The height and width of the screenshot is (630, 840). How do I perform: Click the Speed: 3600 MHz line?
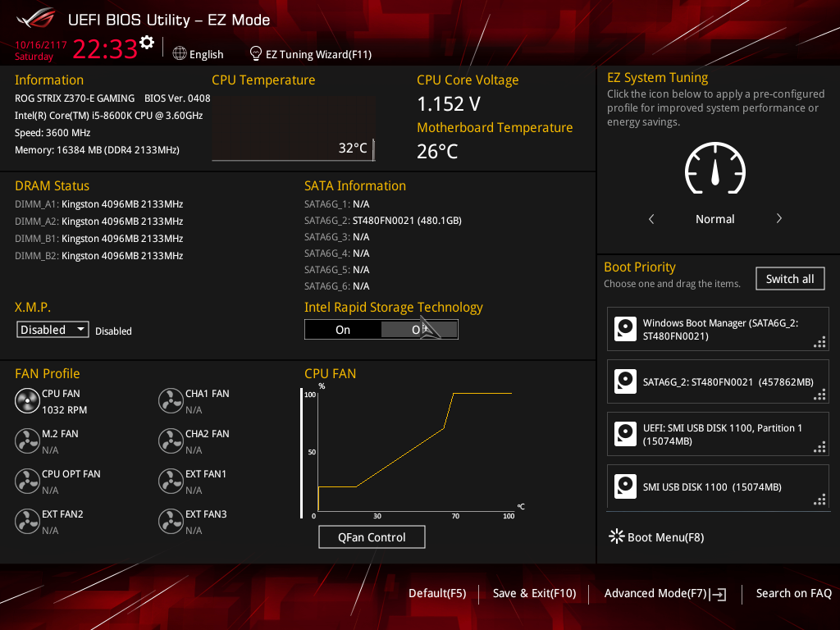[52, 133]
